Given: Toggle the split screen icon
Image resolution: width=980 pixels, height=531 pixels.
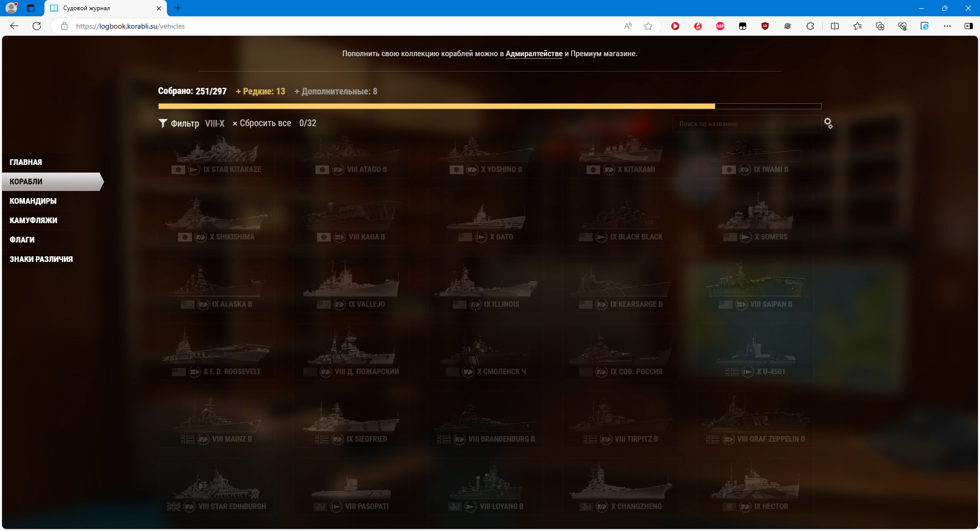Looking at the screenshot, I should pyautogui.click(x=835, y=26).
